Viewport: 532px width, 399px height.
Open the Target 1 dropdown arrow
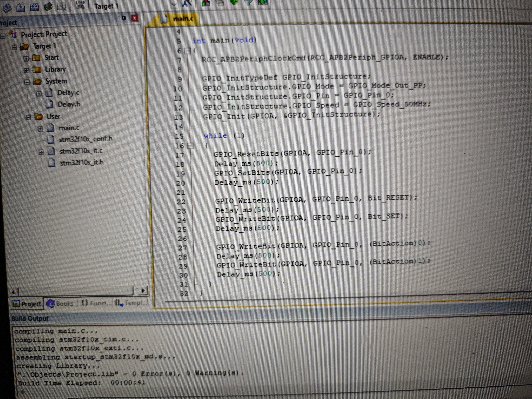click(x=174, y=5)
